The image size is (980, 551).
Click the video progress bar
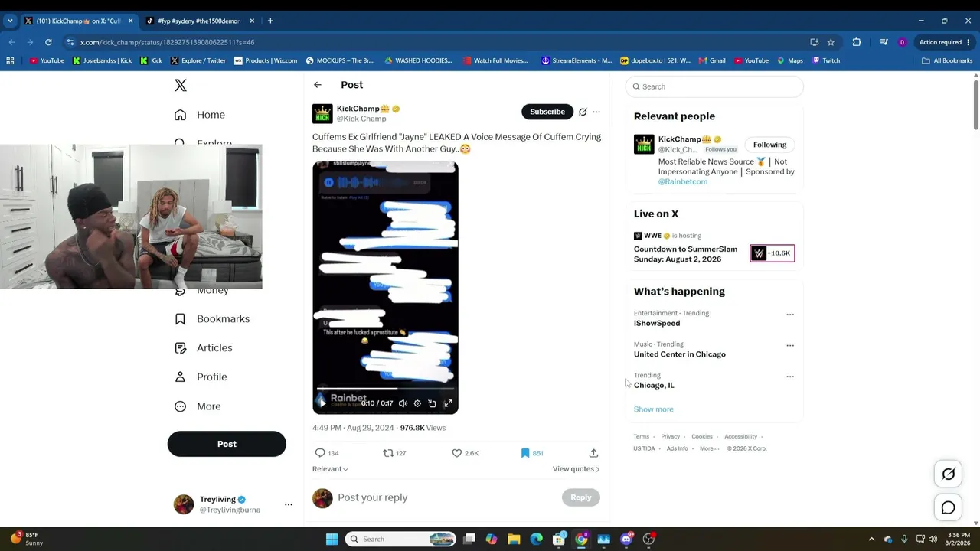pyautogui.click(x=385, y=389)
